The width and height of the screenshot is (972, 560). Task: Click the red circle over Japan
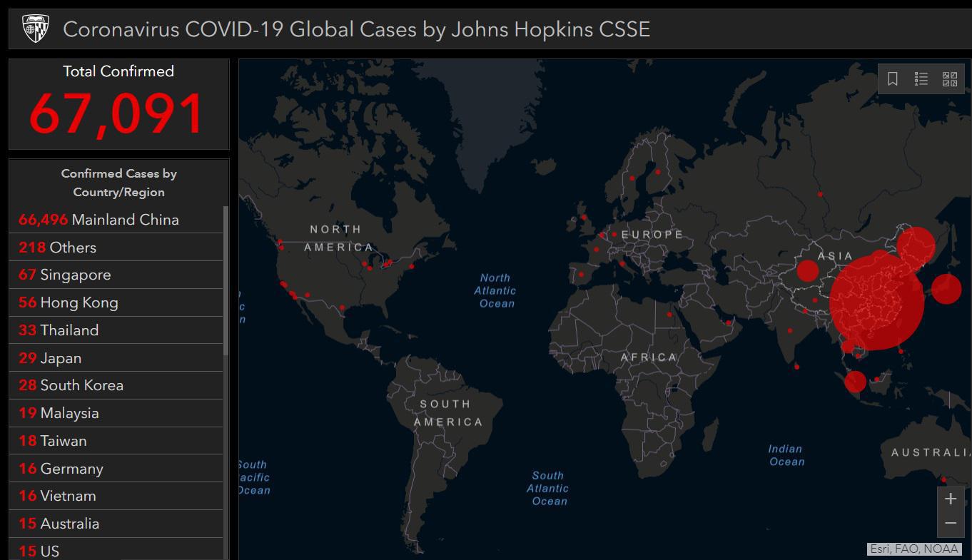(946, 289)
